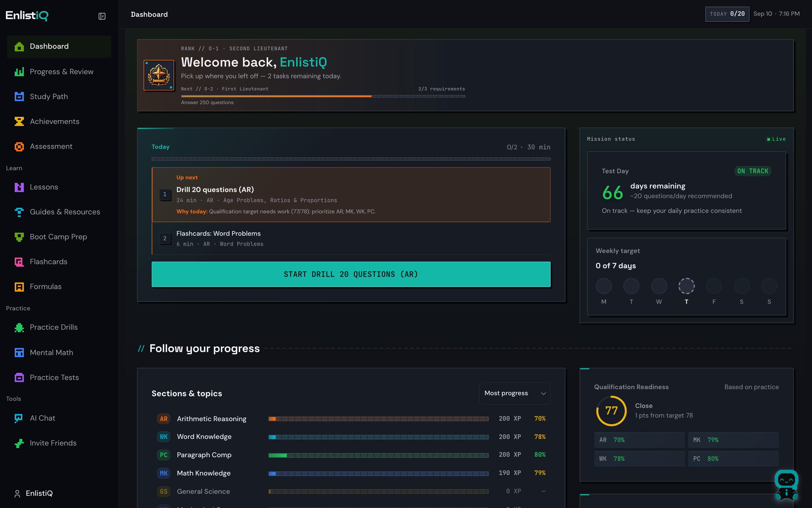Click the Sep 10 7:16 PM date text
Image resolution: width=812 pixels, height=508 pixels.
pyautogui.click(x=776, y=14)
